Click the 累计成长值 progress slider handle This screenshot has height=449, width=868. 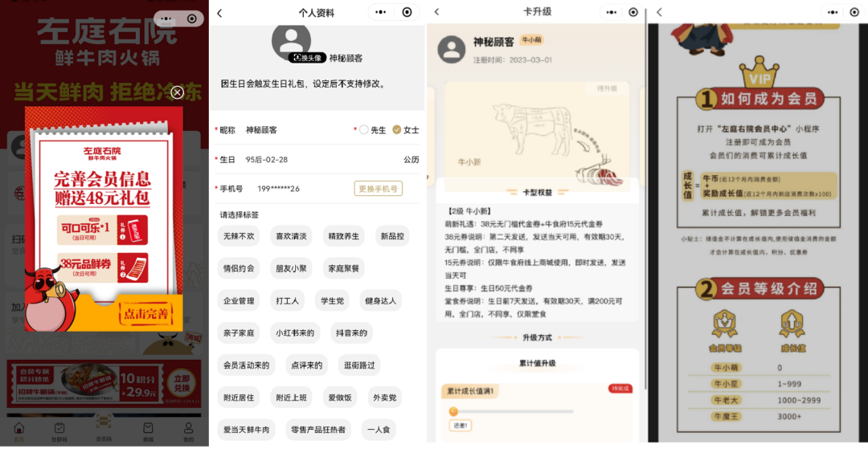point(453,411)
